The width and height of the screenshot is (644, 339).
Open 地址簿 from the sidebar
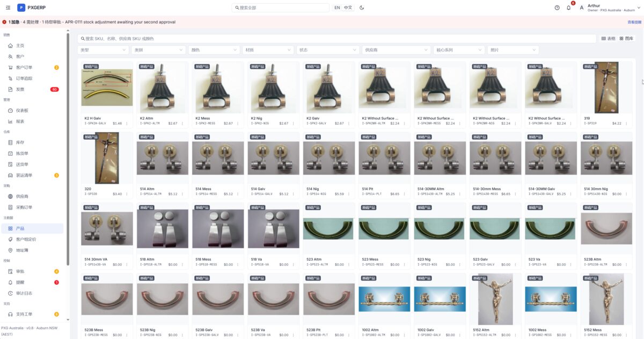pyautogui.click(x=32, y=250)
